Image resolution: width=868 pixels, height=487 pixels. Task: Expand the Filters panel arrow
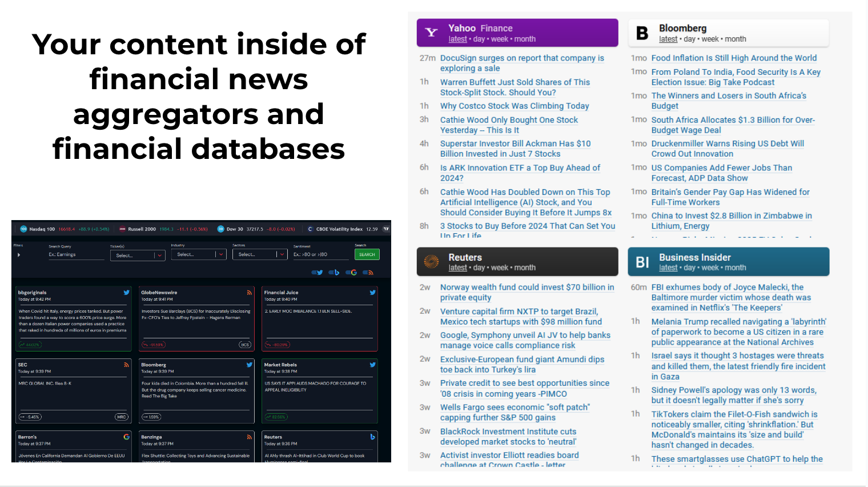tap(19, 255)
